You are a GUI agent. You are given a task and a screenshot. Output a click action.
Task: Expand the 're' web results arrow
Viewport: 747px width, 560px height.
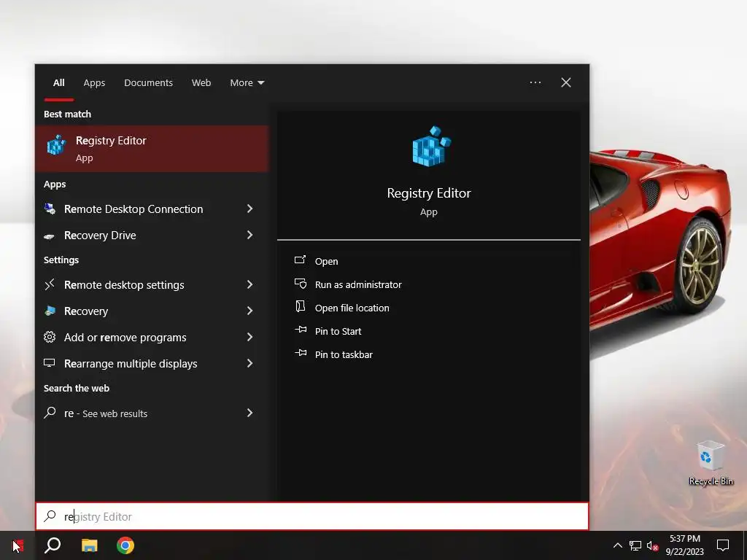click(x=249, y=413)
